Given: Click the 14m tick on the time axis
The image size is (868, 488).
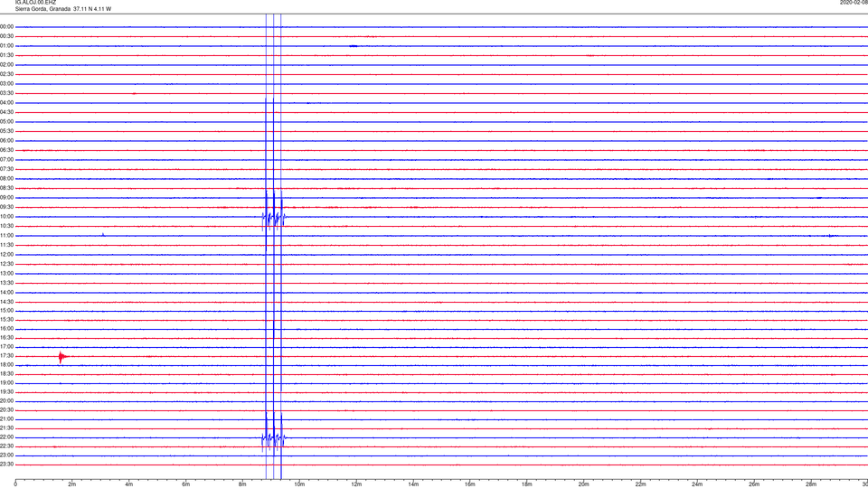Looking at the screenshot, I should coord(413,484).
